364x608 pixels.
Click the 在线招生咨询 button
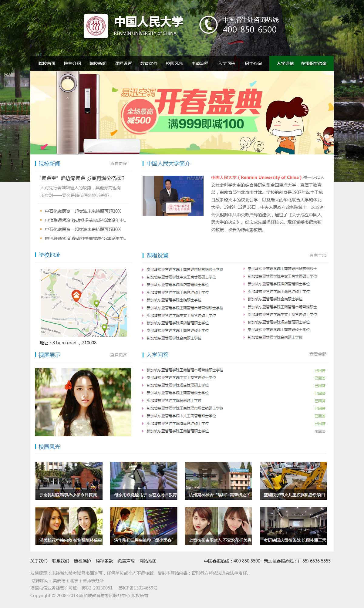click(314, 63)
